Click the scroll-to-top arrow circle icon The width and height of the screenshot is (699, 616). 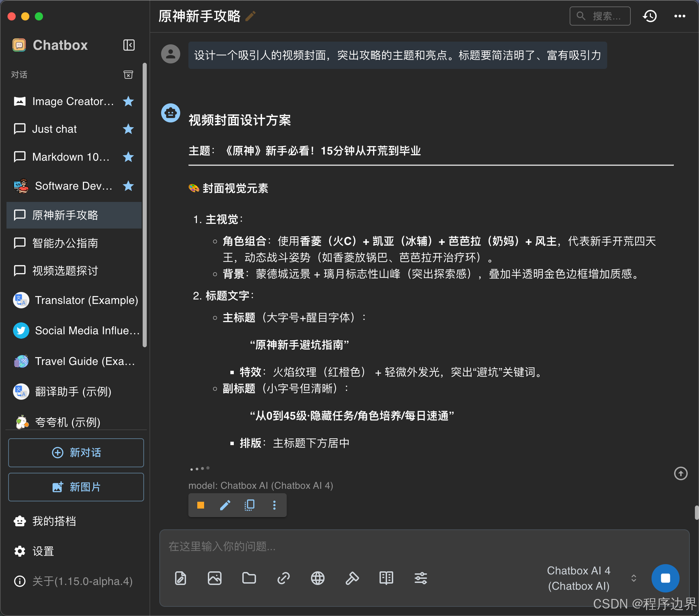681,473
